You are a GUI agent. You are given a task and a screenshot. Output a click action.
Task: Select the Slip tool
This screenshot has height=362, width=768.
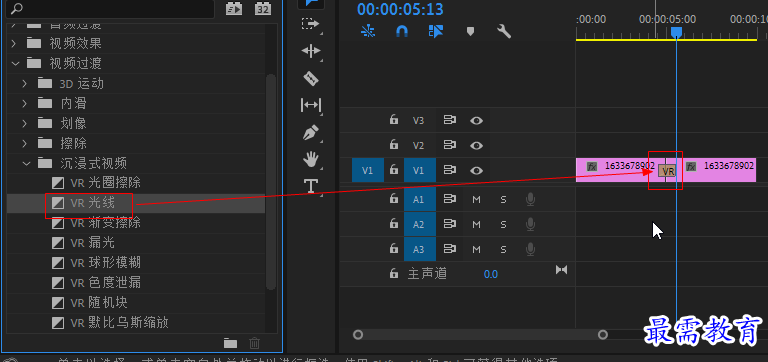(x=311, y=105)
